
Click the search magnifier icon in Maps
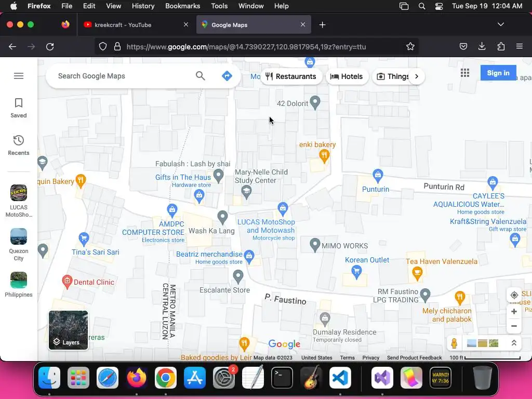(x=201, y=76)
